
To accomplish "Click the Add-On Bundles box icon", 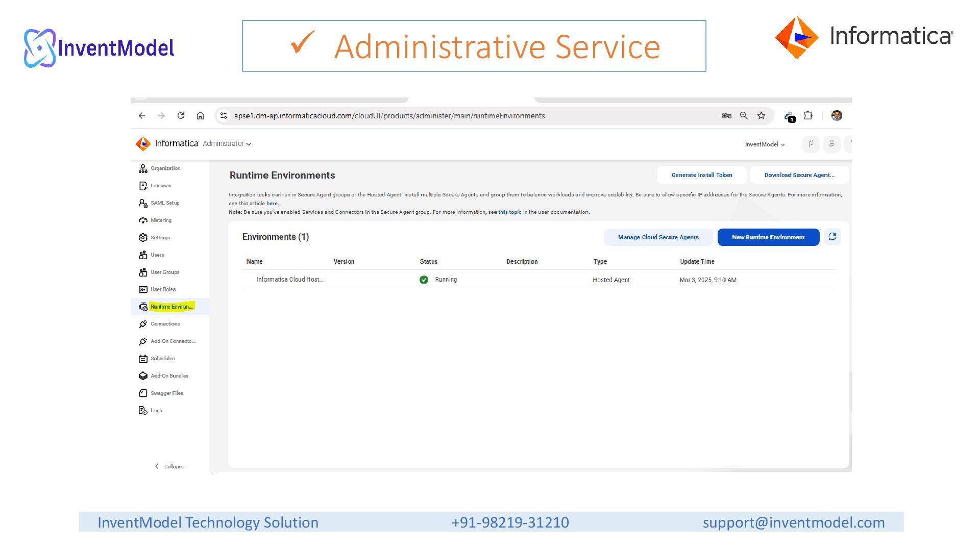I will [x=143, y=376].
